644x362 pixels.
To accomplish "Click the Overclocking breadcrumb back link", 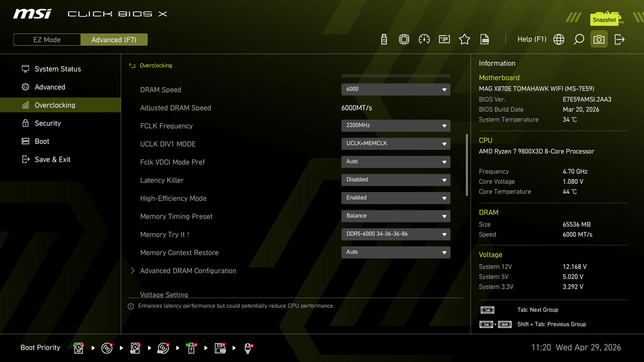I will (155, 66).
